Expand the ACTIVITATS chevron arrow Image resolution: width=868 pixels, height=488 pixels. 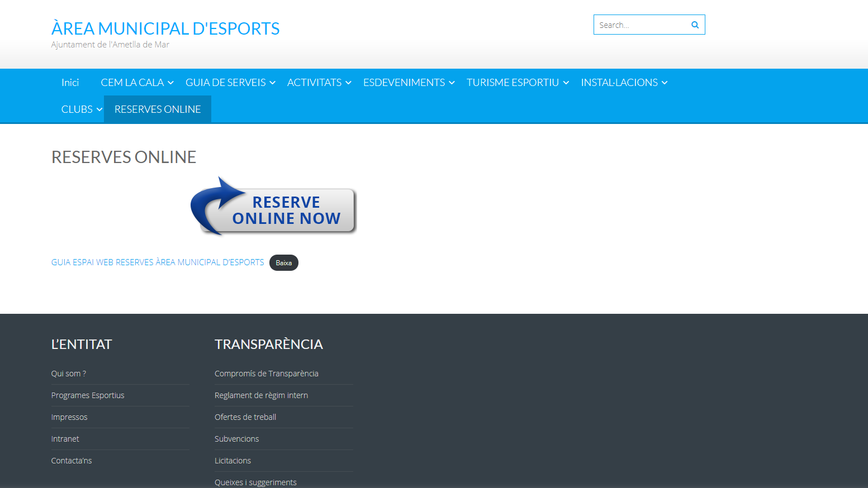tap(348, 83)
